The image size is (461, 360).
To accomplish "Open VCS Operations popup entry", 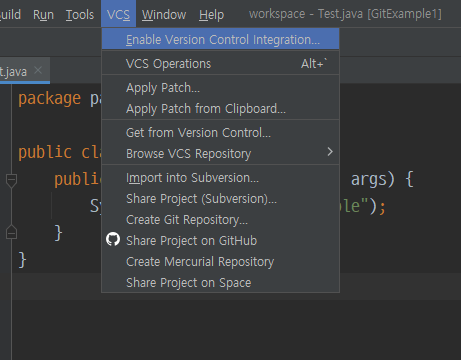I will (x=220, y=64).
